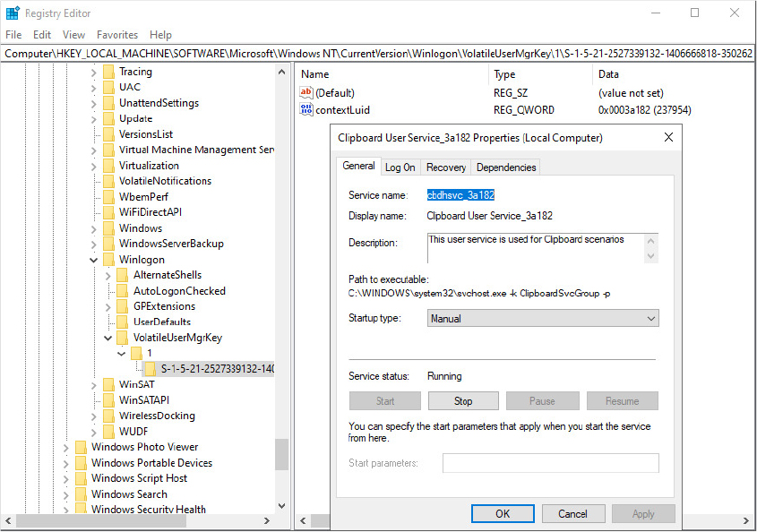This screenshot has height=532, width=757.
Task: Click the contextLuid binary value icon
Action: click(x=306, y=109)
